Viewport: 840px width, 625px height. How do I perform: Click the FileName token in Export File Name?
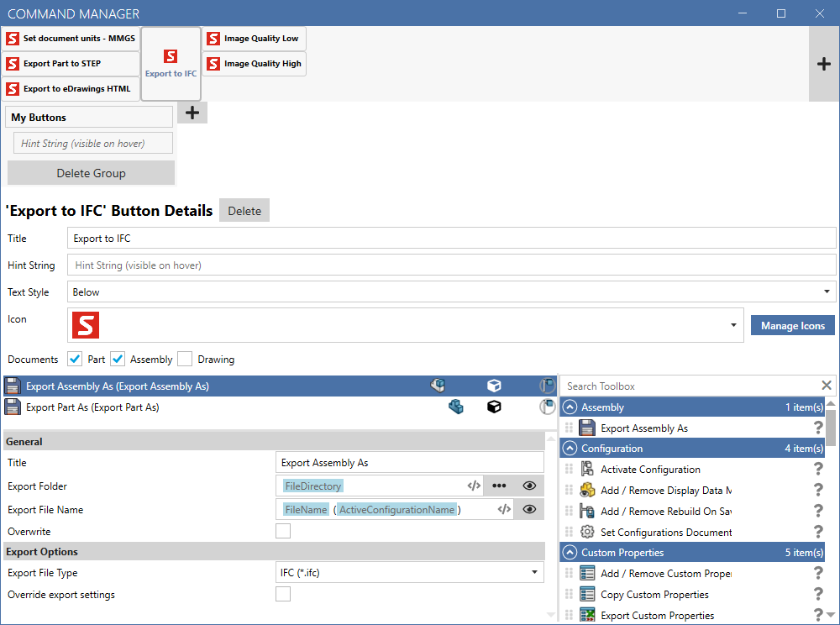[306, 509]
